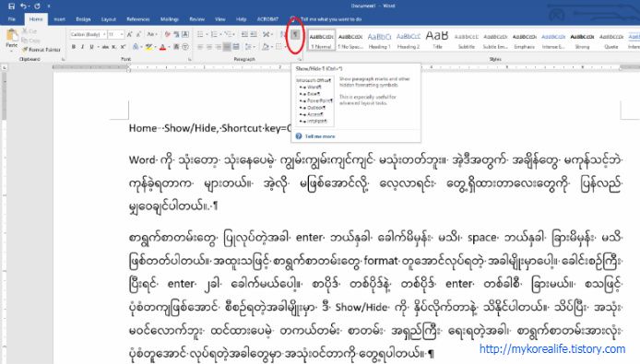Click the Bullets list icon
This screenshot has height=364, width=640.
200,35
